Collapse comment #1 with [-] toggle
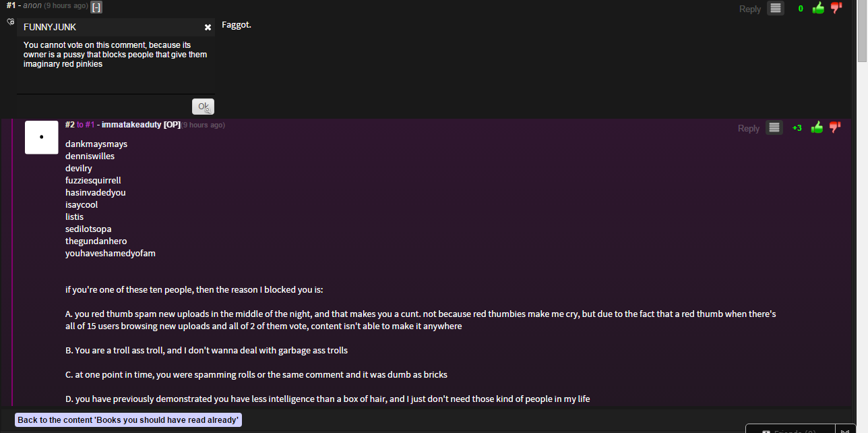This screenshot has height=433, width=868. pos(96,7)
